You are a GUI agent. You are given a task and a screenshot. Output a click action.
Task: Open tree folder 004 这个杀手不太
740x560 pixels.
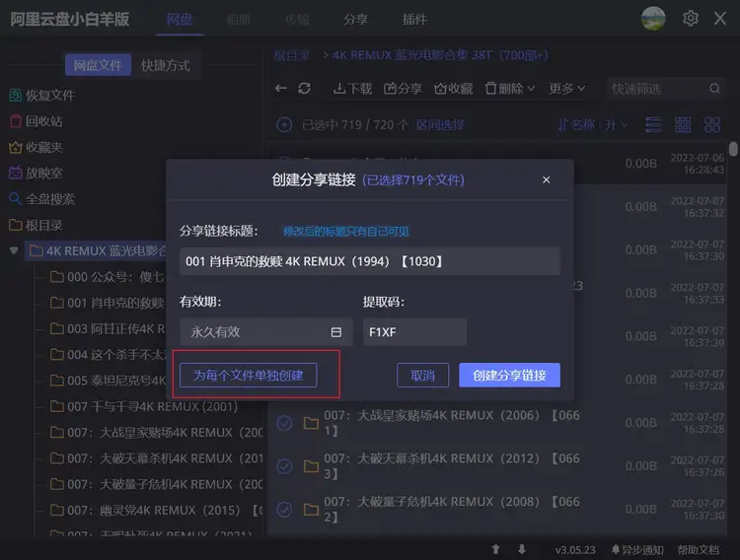[x=108, y=355]
